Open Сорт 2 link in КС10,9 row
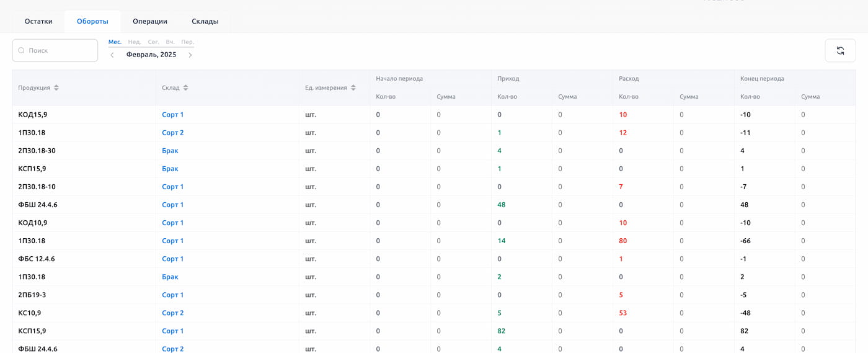The width and height of the screenshot is (868, 353). (x=172, y=313)
